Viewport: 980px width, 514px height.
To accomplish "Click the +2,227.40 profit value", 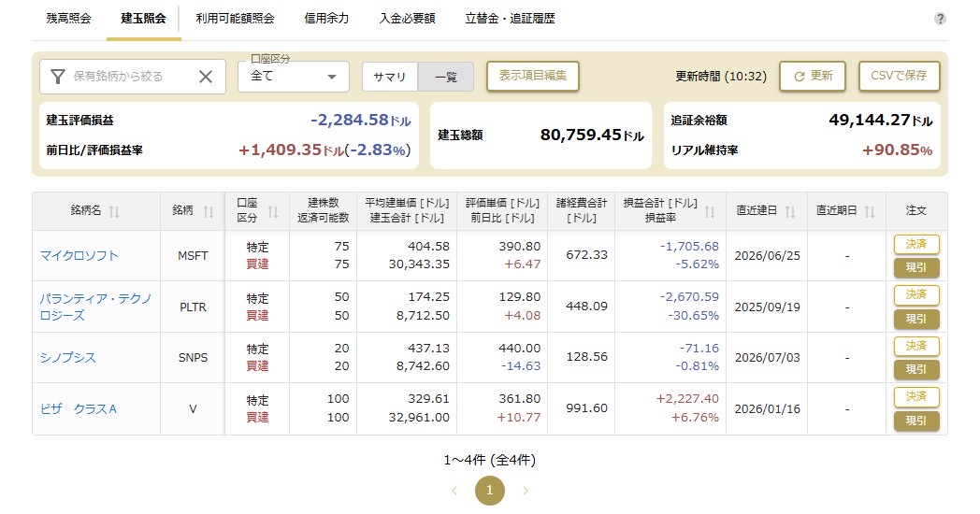I will [x=687, y=399].
